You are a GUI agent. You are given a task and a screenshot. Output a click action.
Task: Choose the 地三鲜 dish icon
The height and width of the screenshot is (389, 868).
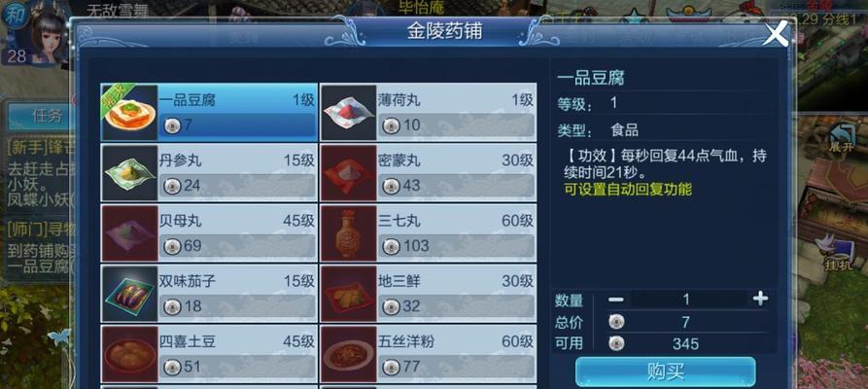[x=349, y=294]
